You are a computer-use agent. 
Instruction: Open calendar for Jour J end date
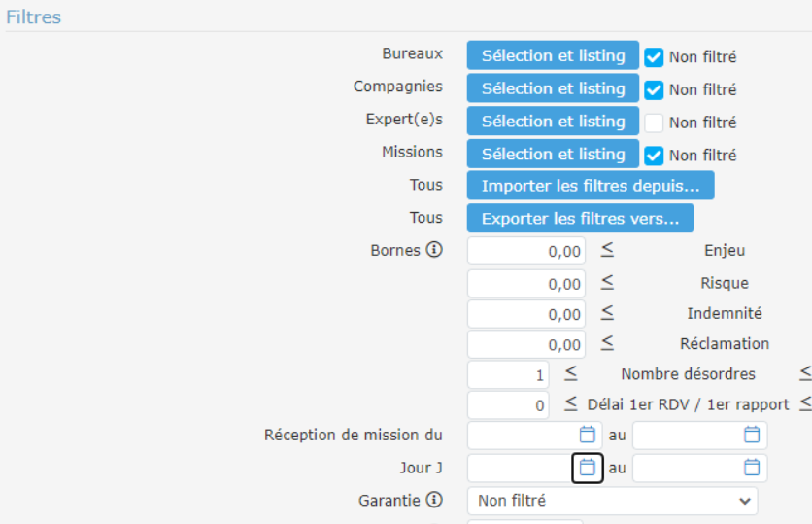(752, 468)
